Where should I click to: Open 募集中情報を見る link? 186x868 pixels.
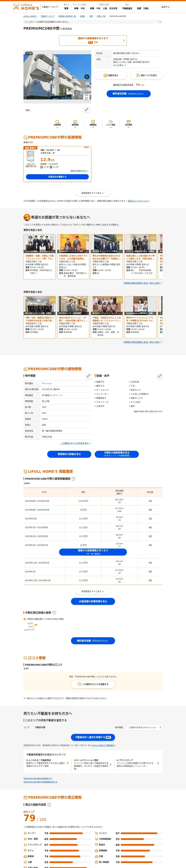(79, 171)
